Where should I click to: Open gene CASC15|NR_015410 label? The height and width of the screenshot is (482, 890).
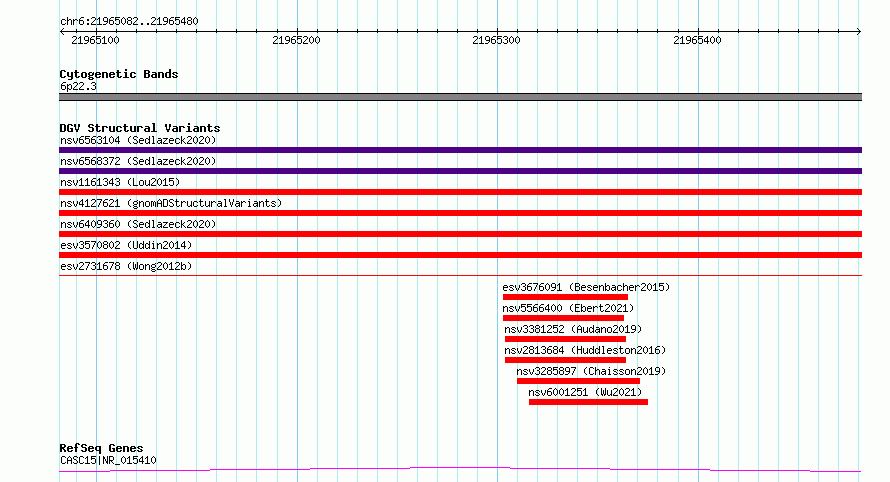click(x=108, y=460)
